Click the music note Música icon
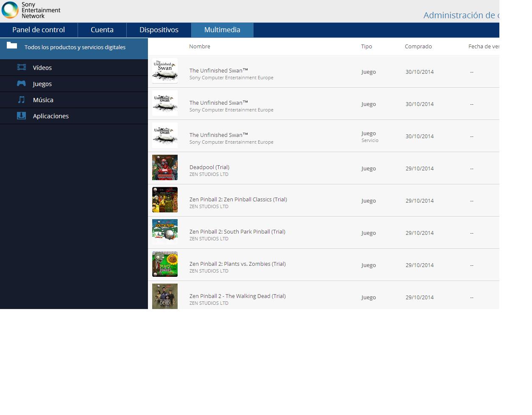532x415 pixels. point(21,100)
